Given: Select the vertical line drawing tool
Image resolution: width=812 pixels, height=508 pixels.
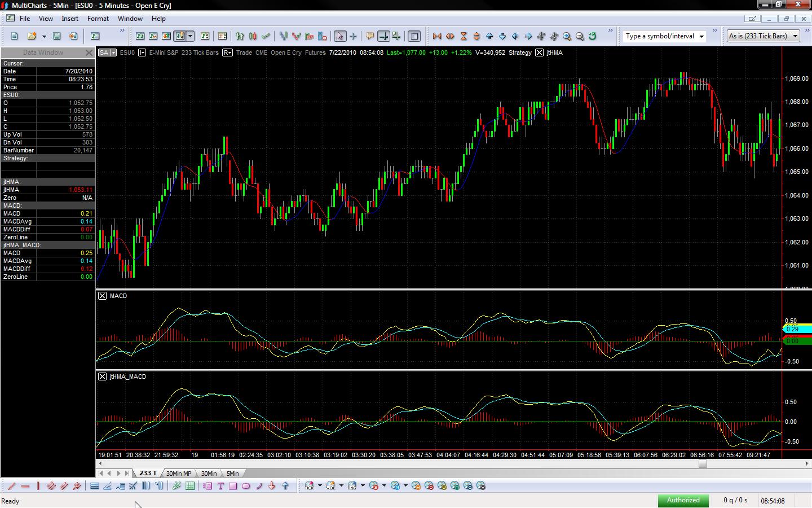Looking at the screenshot, I should tap(38, 486).
